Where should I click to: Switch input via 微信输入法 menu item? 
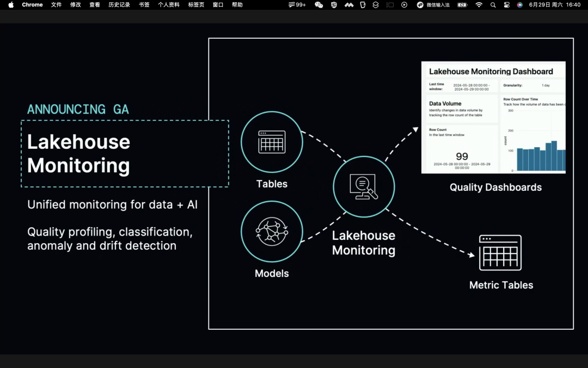[433, 5]
